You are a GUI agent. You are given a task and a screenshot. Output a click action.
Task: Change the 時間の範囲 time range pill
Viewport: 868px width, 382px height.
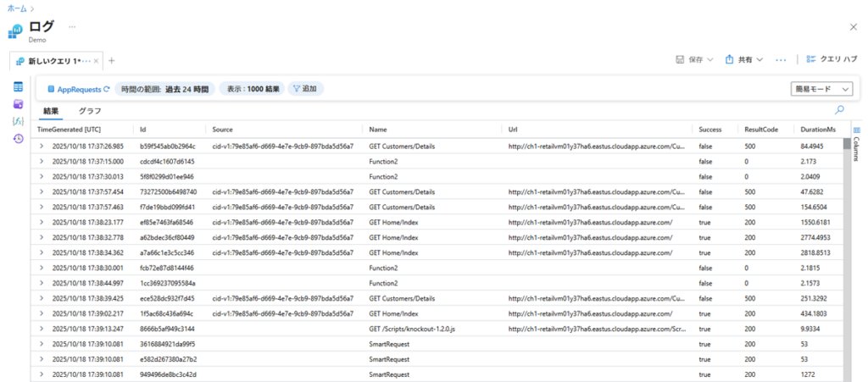(164, 89)
